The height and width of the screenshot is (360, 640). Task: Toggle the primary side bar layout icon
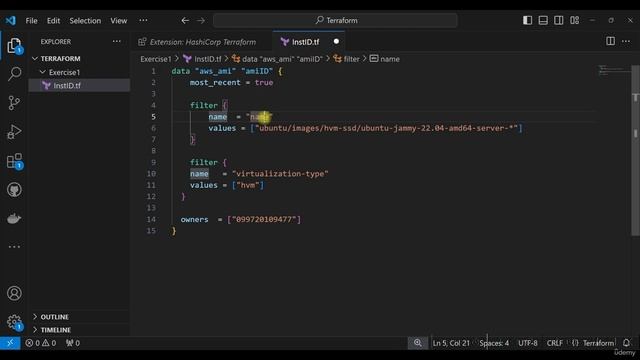(x=527, y=20)
